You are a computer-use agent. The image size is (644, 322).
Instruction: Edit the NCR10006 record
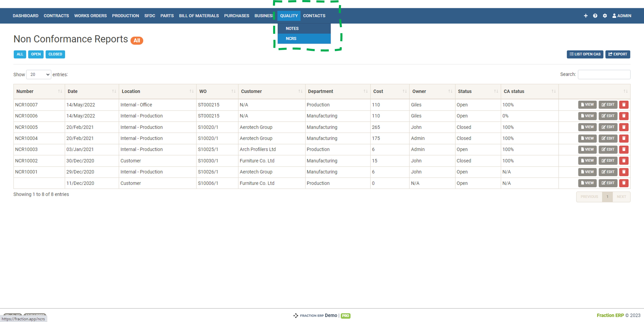click(x=608, y=116)
